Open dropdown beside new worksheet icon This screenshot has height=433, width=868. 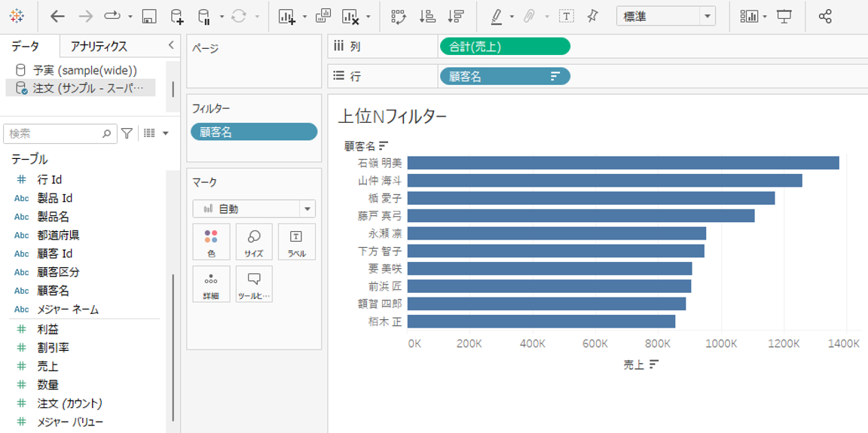coord(304,17)
